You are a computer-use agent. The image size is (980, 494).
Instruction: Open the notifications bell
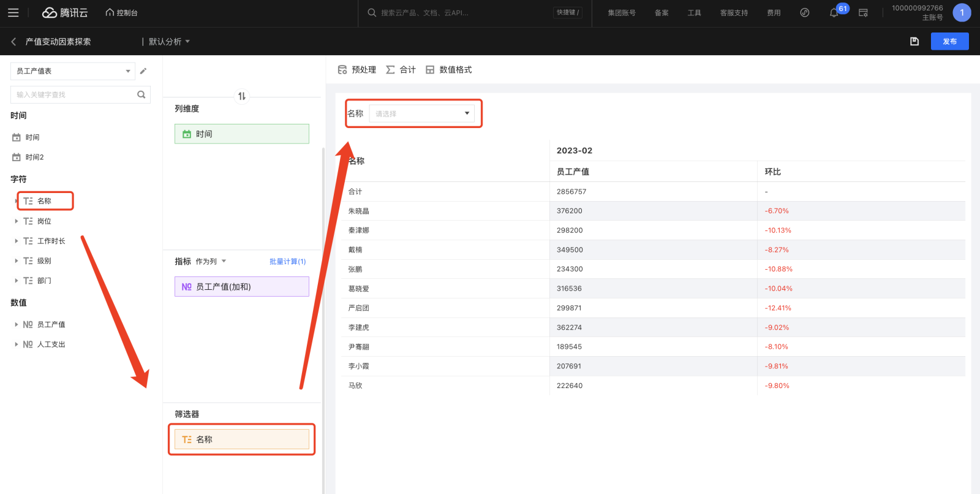(834, 13)
